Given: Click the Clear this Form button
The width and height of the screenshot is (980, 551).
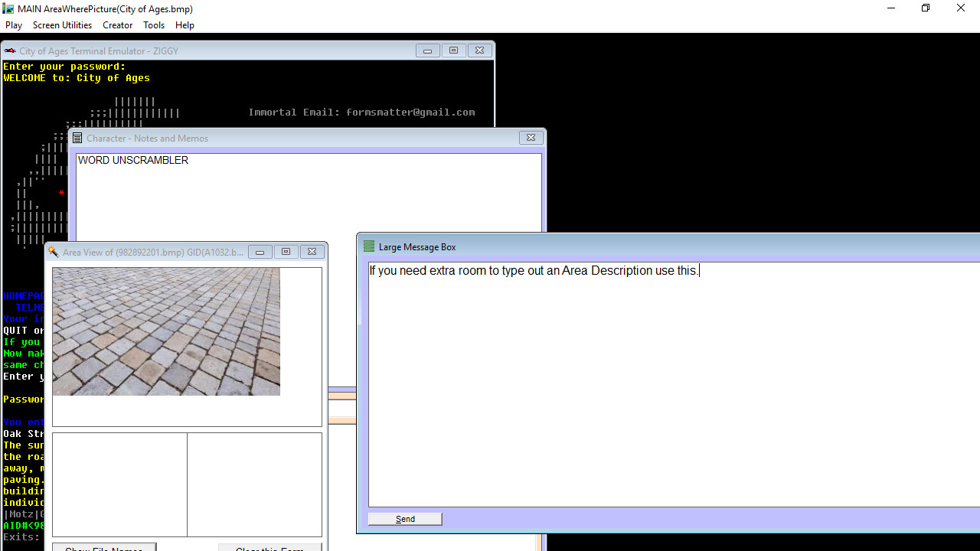Looking at the screenshot, I should coord(269,548).
